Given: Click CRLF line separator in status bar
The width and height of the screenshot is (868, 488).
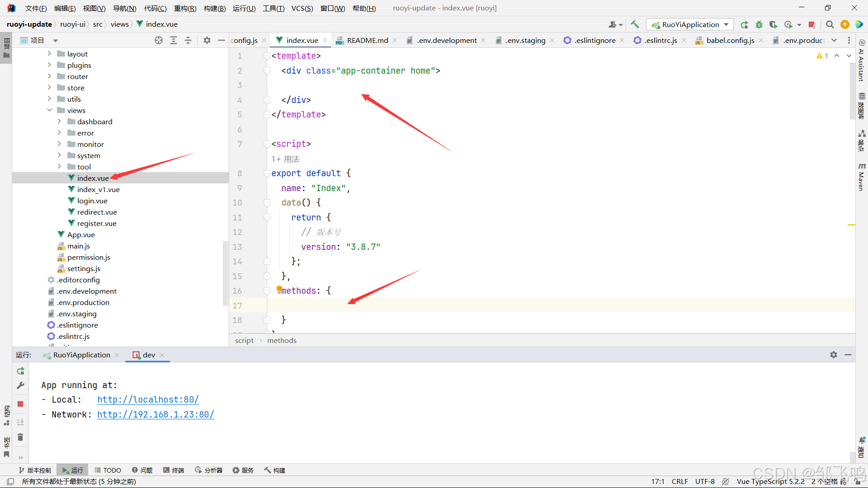Looking at the screenshot, I should click(679, 481).
